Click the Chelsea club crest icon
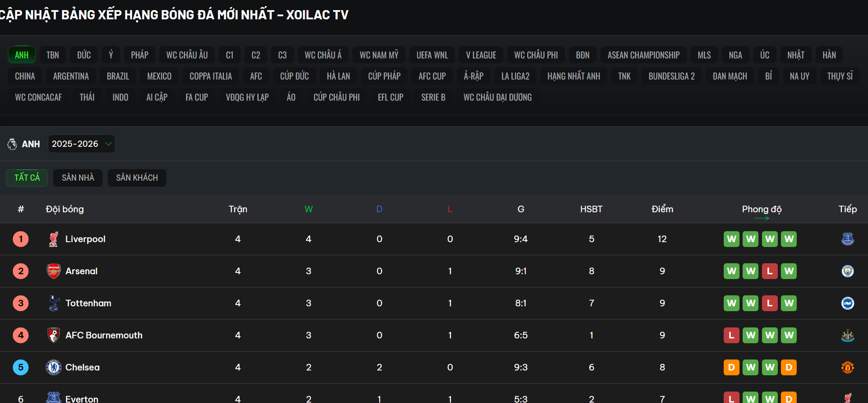 pos(54,367)
